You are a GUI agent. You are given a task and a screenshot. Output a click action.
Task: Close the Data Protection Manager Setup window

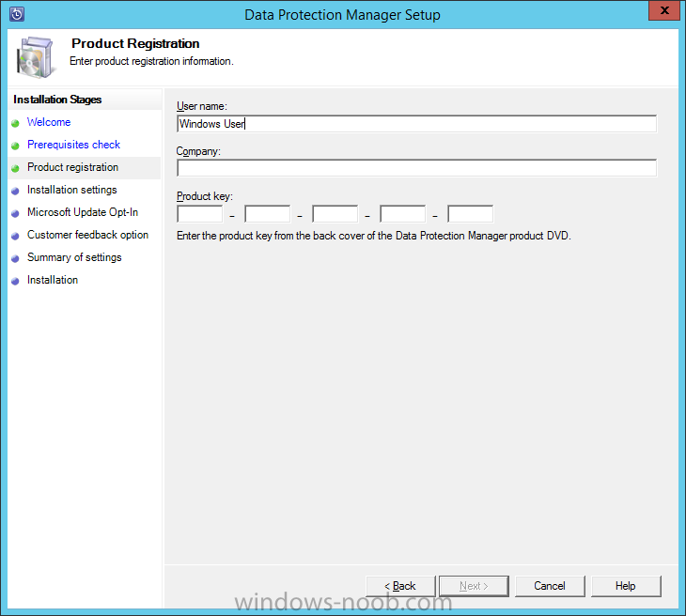(664, 10)
